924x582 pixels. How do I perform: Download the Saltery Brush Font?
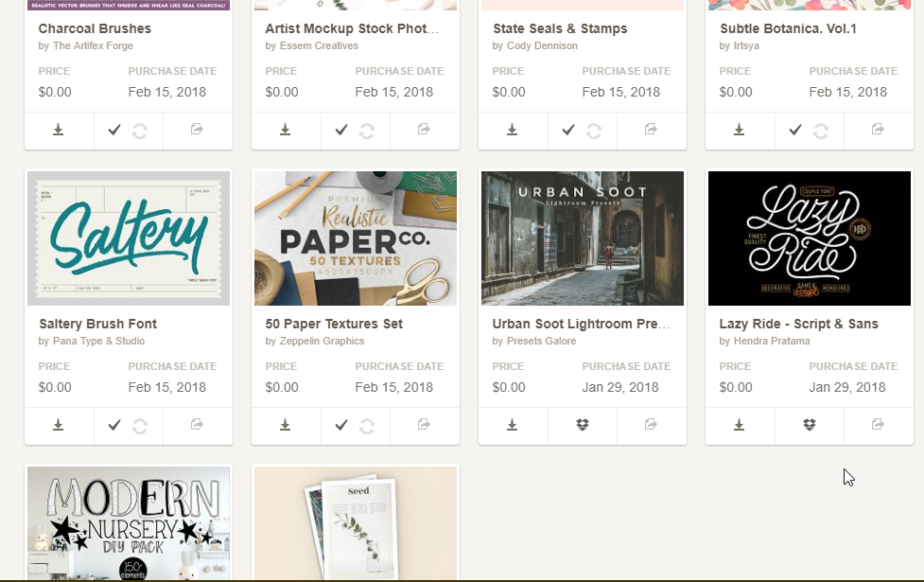tap(59, 426)
